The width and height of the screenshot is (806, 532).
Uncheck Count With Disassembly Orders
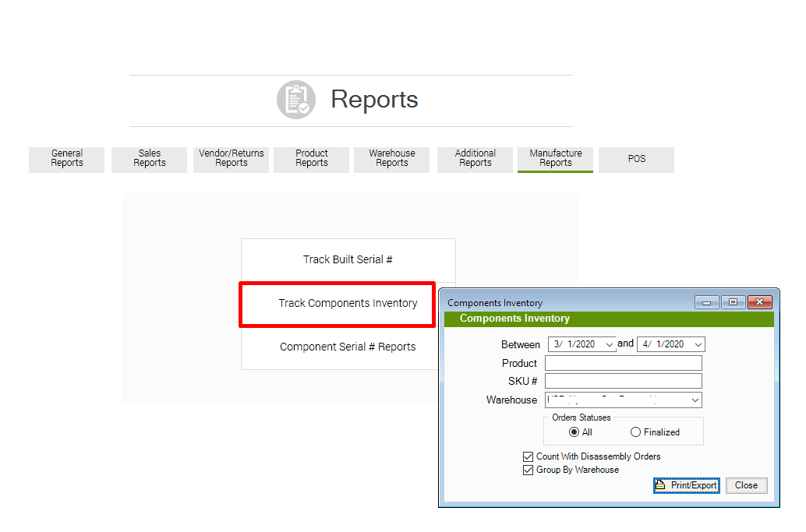[528, 456]
